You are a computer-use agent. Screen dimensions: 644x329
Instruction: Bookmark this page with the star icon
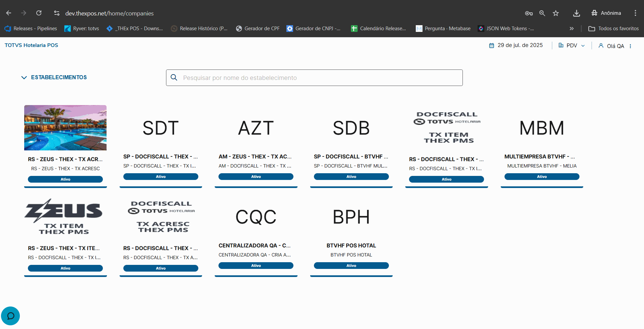(556, 13)
